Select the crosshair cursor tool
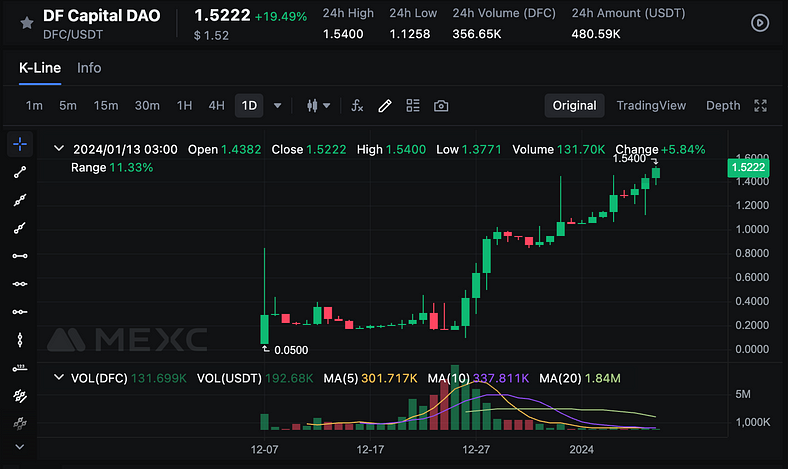Image resolution: width=788 pixels, height=469 pixels. 20,144
